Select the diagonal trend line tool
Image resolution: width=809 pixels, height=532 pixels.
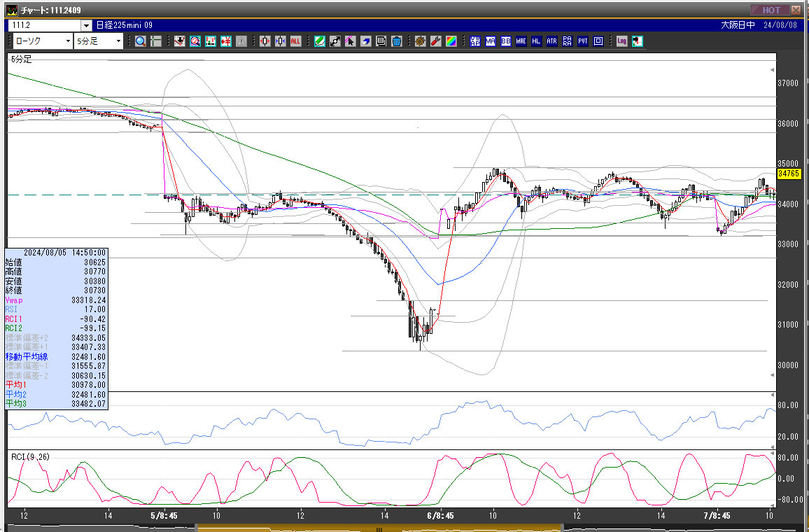tap(335, 41)
